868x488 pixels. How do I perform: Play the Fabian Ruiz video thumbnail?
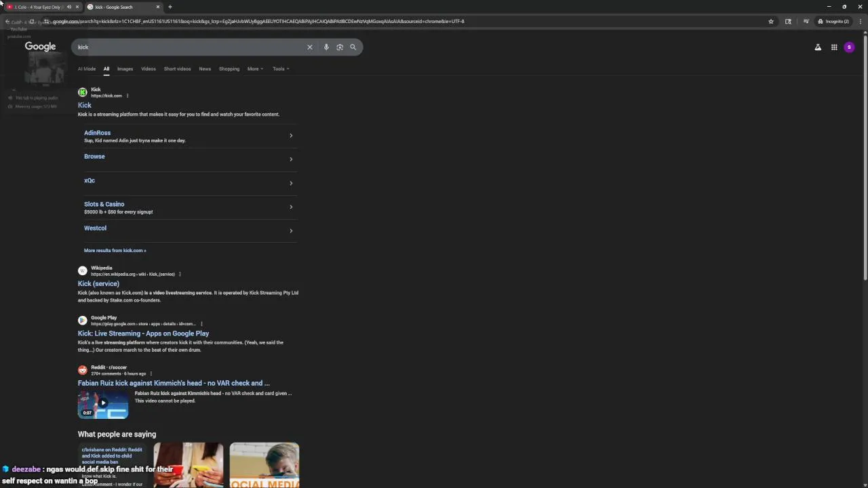103,404
